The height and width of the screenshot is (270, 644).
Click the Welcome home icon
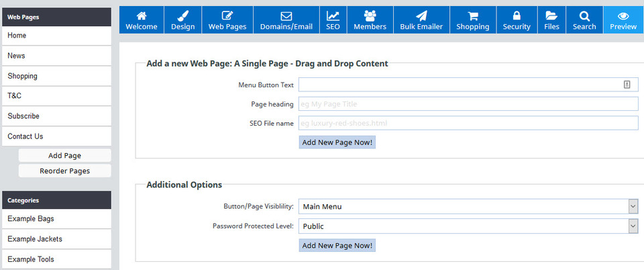click(141, 16)
